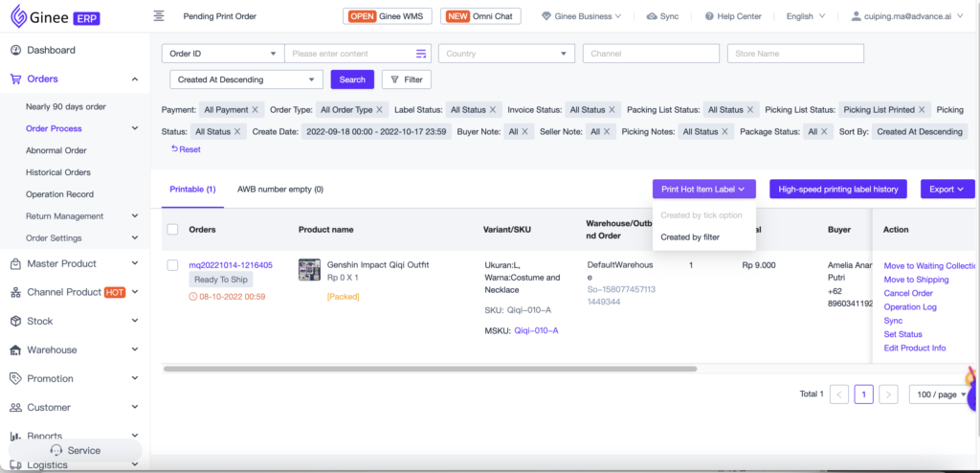Open the Created At Descending sort dropdown
This screenshot has height=473, width=980.
pos(246,80)
